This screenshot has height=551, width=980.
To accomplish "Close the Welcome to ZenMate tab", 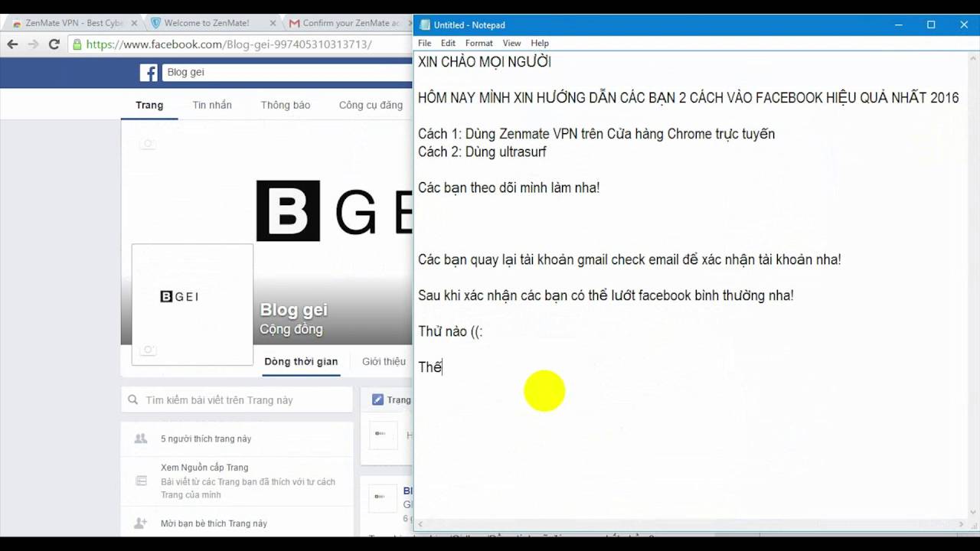I will [273, 23].
